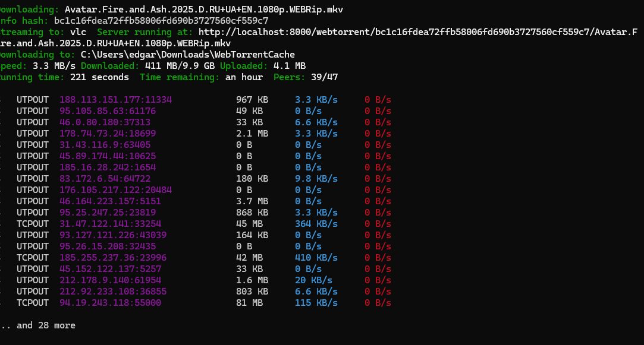Click the info hash value bc1c16fdea72…
Viewport: 644px width, 345px height.
161,21
